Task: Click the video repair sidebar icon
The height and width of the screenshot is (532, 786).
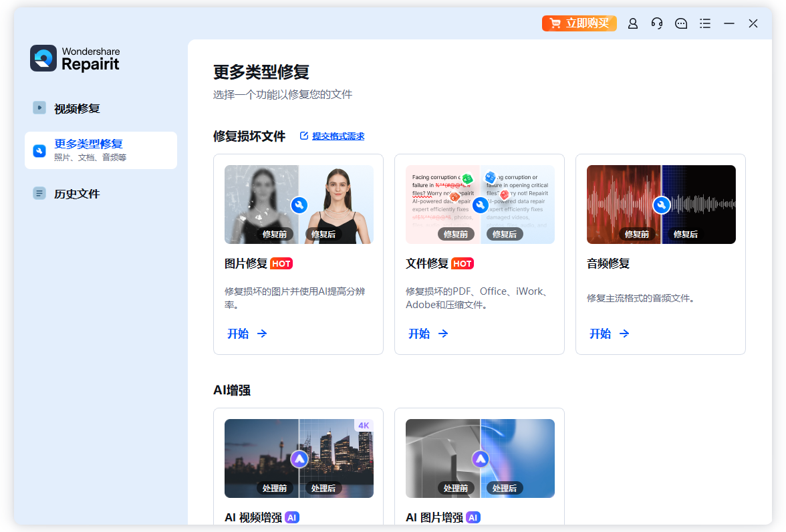Action: pyautogui.click(x=39, y=108)
